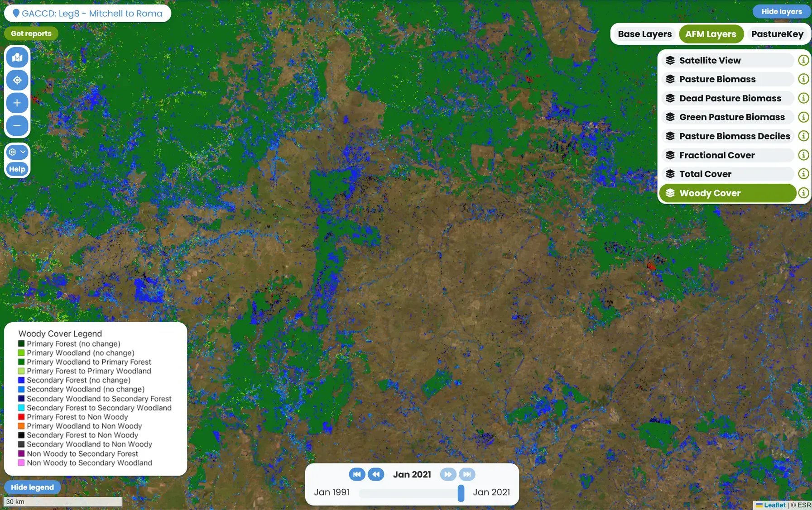Expand the settings gear dropdown
This screenshot has width=812, height=510.
17,152
